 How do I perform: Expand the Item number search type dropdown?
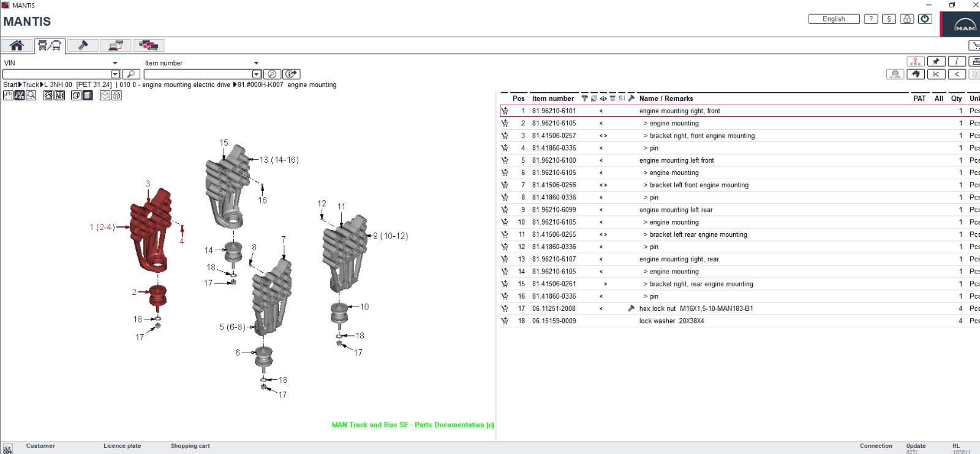pos(256,63)
